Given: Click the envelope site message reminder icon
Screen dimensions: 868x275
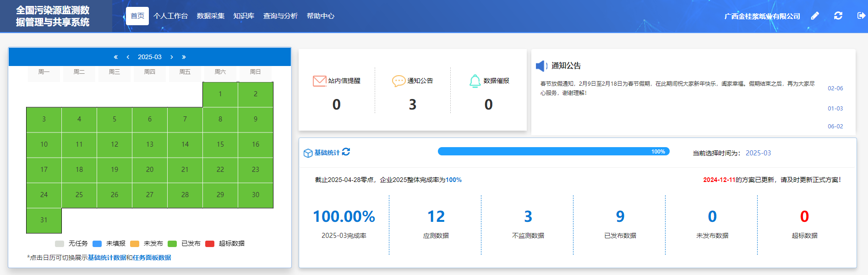Looking at the screenshot, I should 319,81.
